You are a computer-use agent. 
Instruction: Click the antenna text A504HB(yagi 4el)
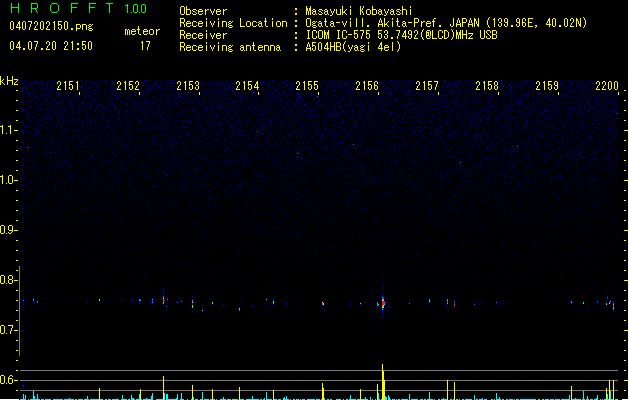pos(353,47)
